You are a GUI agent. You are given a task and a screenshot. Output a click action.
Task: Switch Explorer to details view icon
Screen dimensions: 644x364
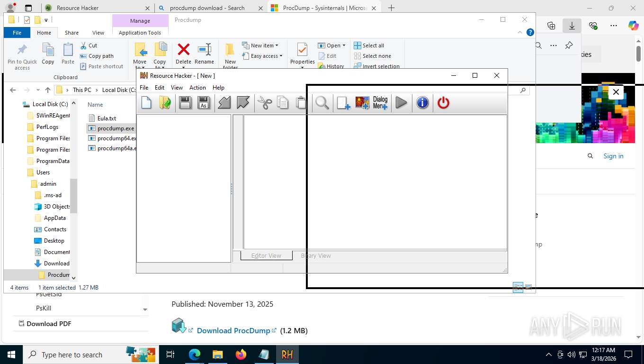(x=518, y=287)
